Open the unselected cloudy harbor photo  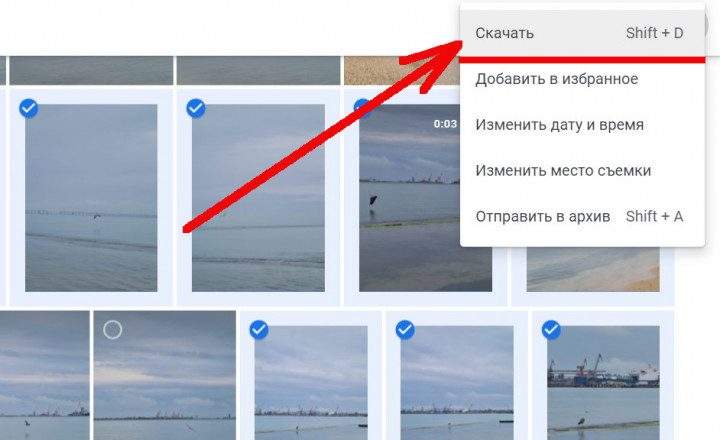[x=165, y=375]
